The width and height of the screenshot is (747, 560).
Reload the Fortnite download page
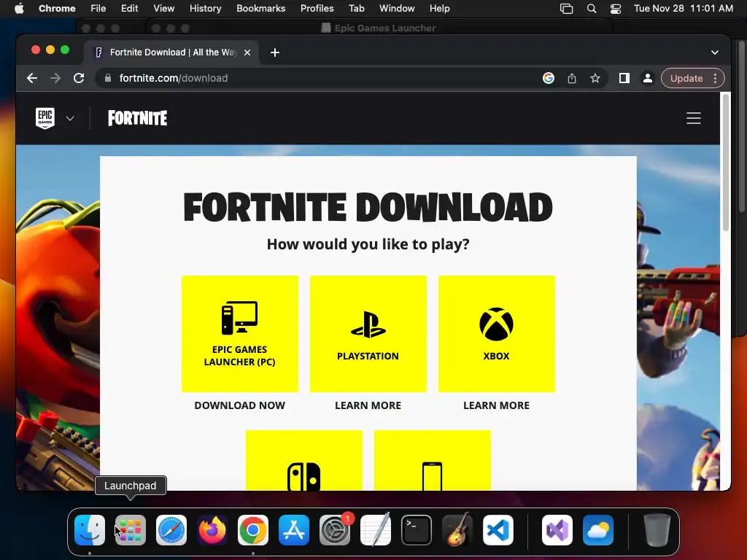click(x=79, y=78)
